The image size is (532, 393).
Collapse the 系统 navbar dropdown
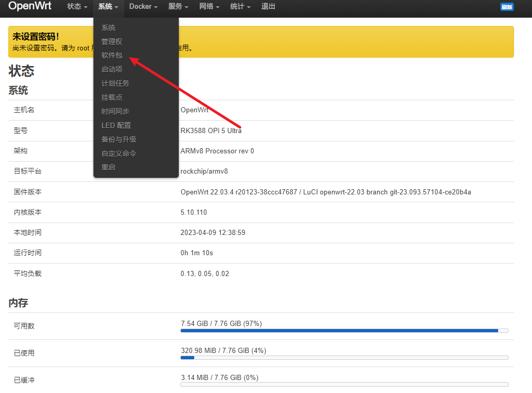108,6
